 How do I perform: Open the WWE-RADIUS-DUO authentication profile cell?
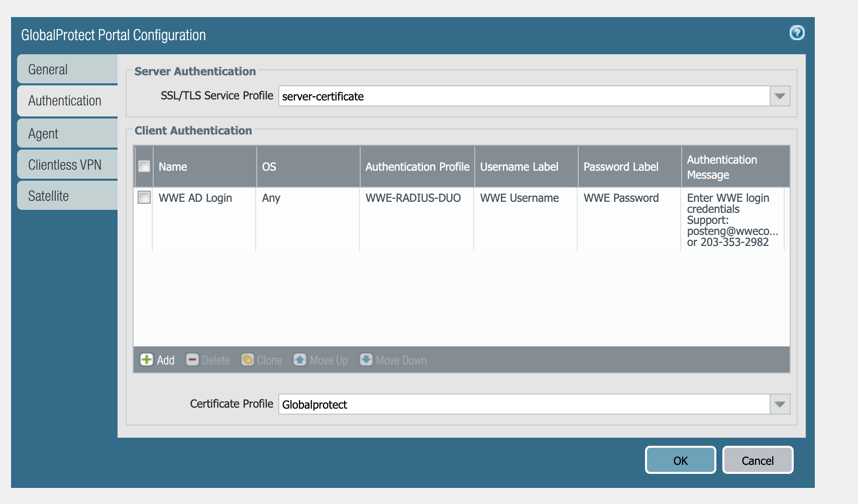pos(413,198)
